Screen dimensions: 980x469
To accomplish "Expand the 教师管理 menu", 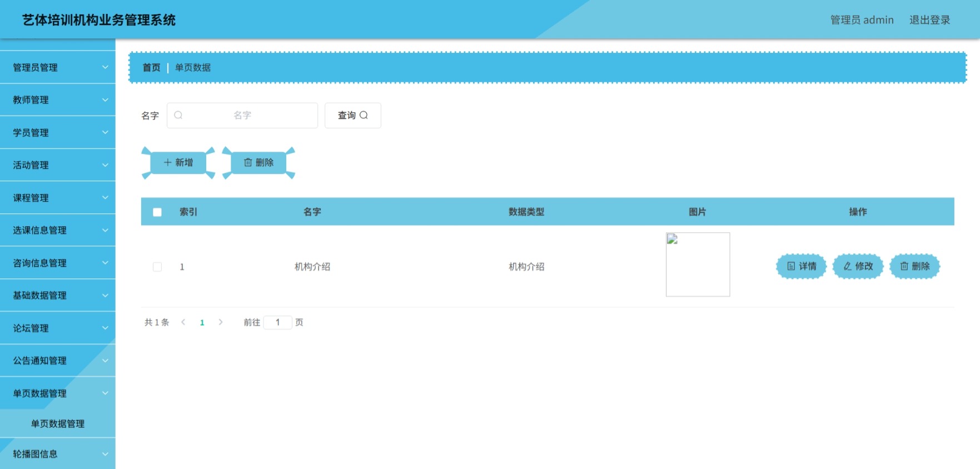I will 58,100.
